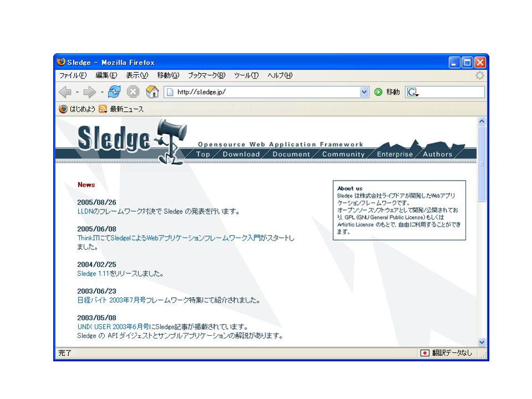This screenshot has height=399, width=532.
Task: Click the address bar URL field
Action: tap(267, 92)
